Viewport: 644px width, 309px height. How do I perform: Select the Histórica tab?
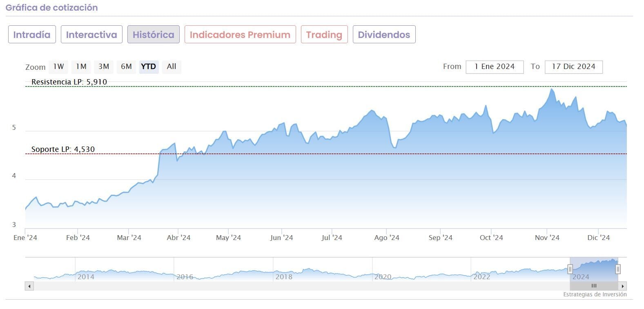pyautogui.click(x=153, y=35)
